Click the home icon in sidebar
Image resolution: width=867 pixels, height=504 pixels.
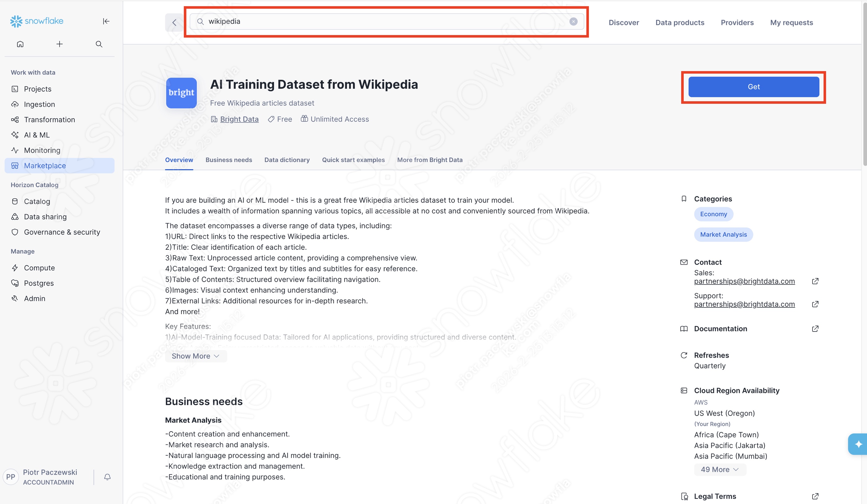tap(20, 44)
